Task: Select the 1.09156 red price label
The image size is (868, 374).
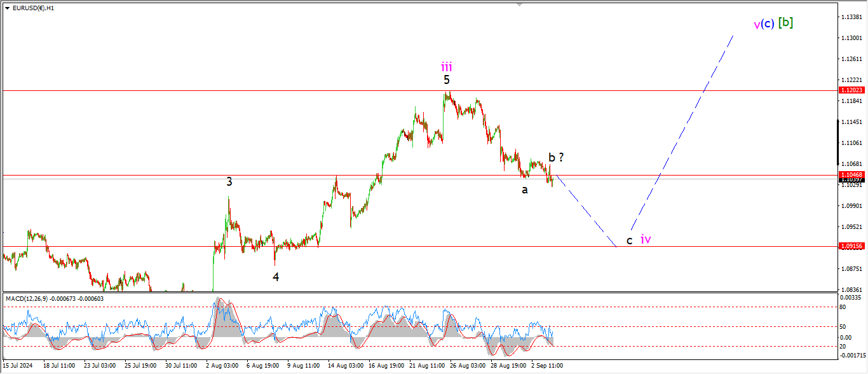Action: tap(851, 246)
